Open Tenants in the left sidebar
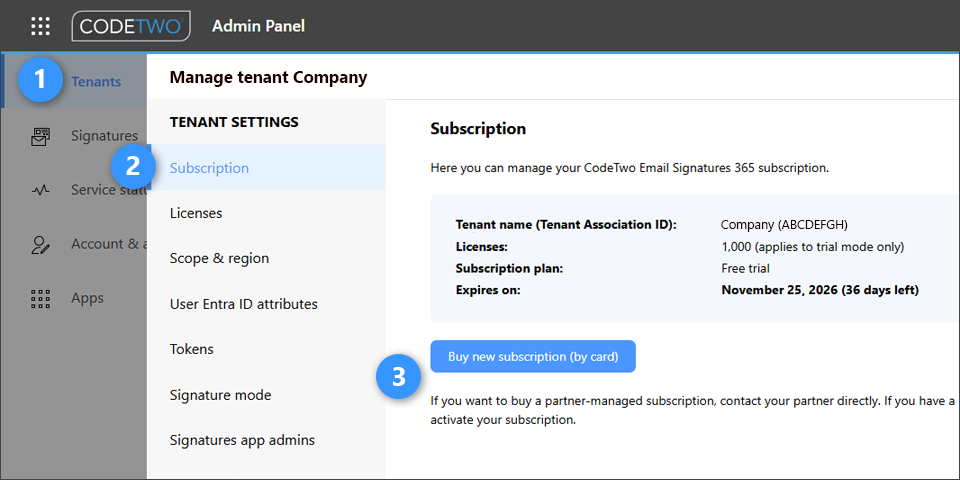960x480 pixels. [74, 81]
